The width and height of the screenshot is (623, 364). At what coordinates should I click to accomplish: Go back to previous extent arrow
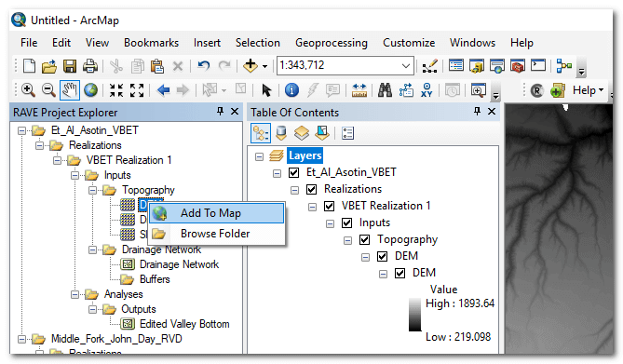163,90
